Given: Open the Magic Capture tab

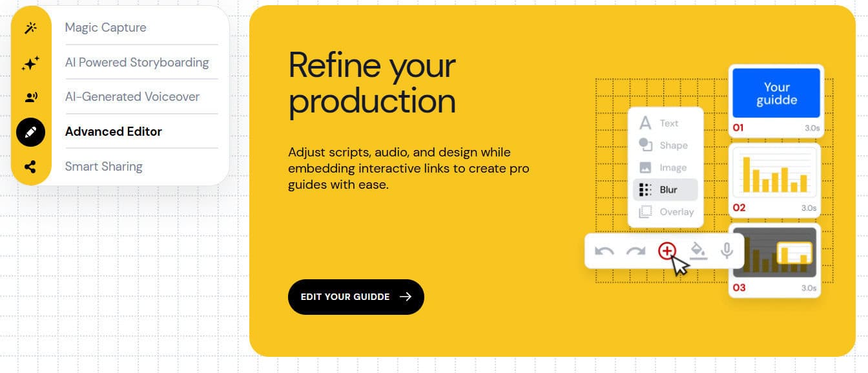Looking at the screenshot, I should point(105,28).
